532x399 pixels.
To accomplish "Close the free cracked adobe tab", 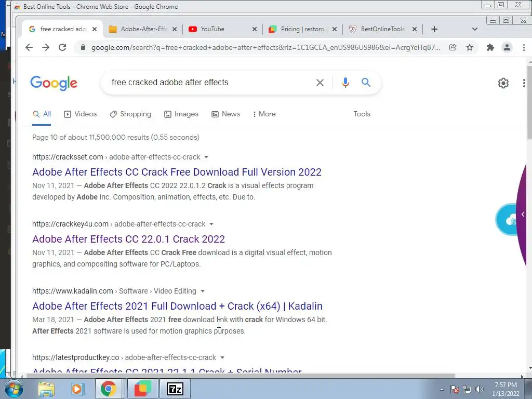I will (95, 29).
